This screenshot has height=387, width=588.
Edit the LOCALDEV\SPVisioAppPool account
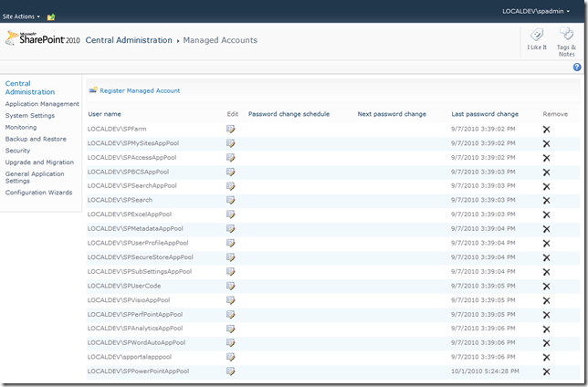pyautogui.click(x=231, y=300)
